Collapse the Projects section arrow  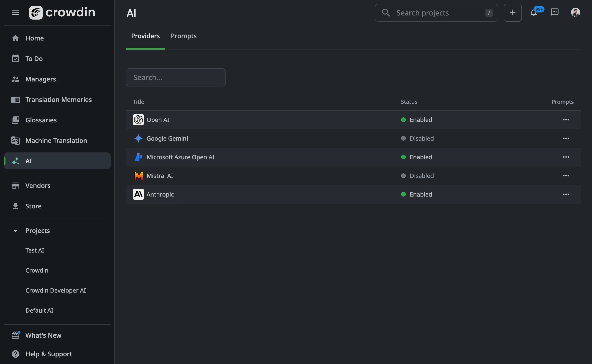point(15,231)
